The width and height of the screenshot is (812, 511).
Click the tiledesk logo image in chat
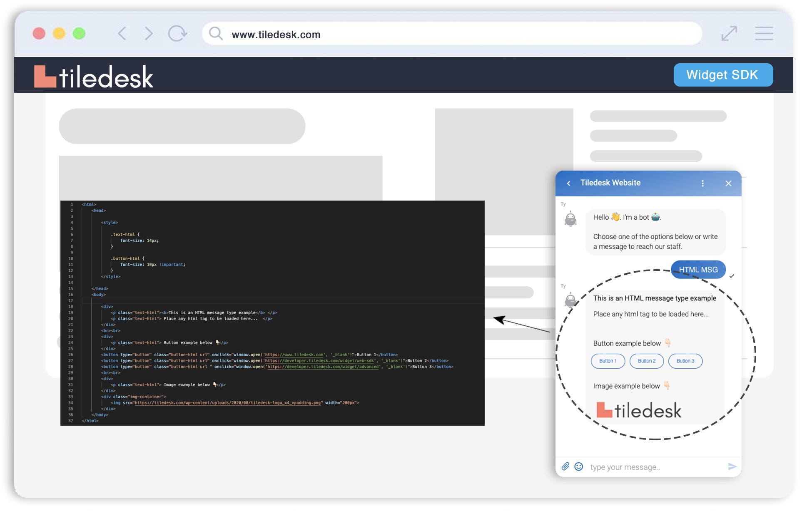coord(639,410)
